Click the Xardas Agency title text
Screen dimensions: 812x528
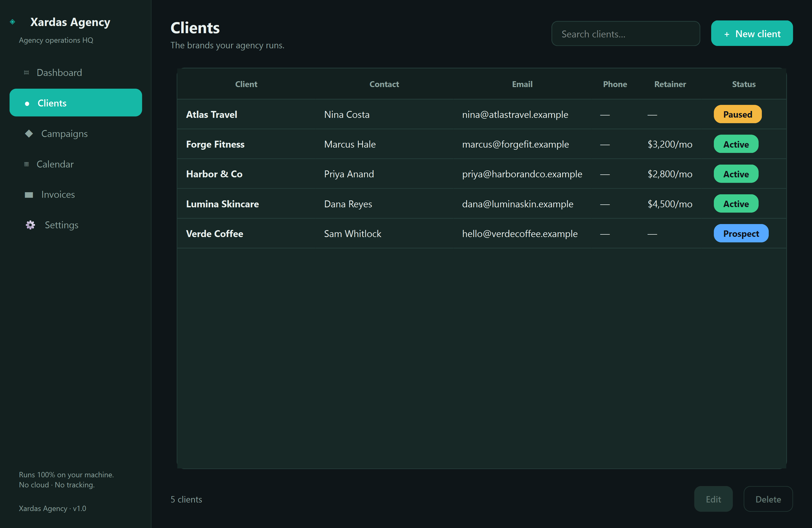point(70,22)
